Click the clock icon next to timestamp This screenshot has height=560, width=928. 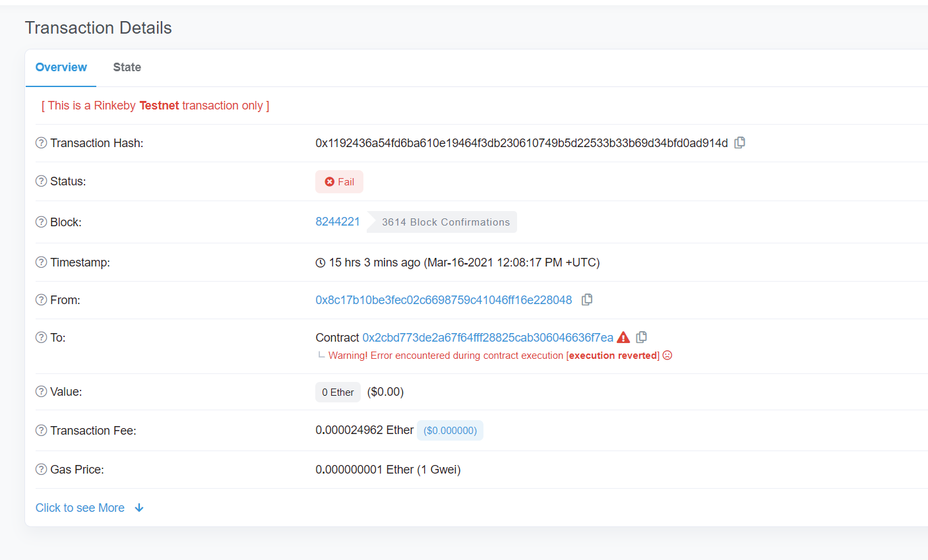pyautogui.click(x=321, y=262)
